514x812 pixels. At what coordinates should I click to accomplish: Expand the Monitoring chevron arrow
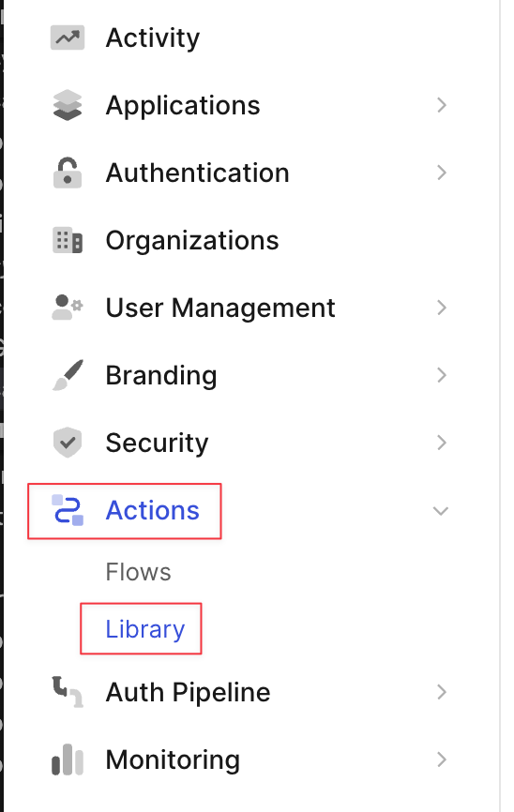[x=442, y=759]
